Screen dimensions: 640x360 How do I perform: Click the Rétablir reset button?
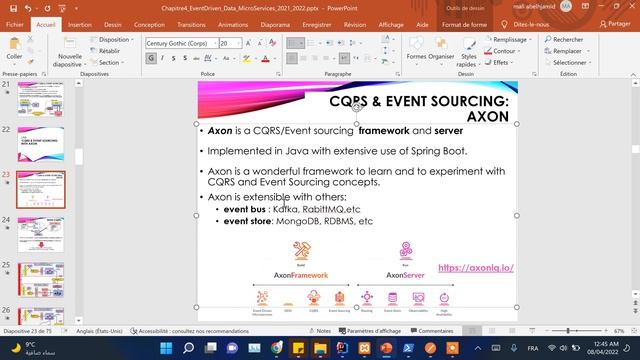[x=105, y=51]
